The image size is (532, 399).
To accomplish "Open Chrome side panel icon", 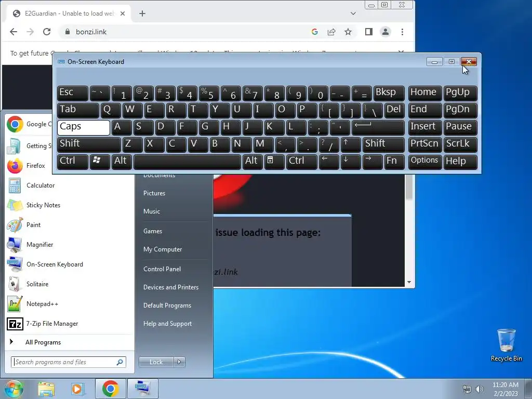I will click(x=369, y=32).
